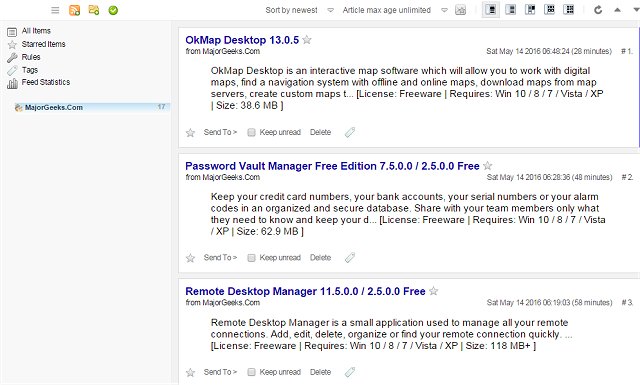Click tag icon for OkMap Desktop article
The width and height of the screenshot is (640, 385).
point(350,132)
